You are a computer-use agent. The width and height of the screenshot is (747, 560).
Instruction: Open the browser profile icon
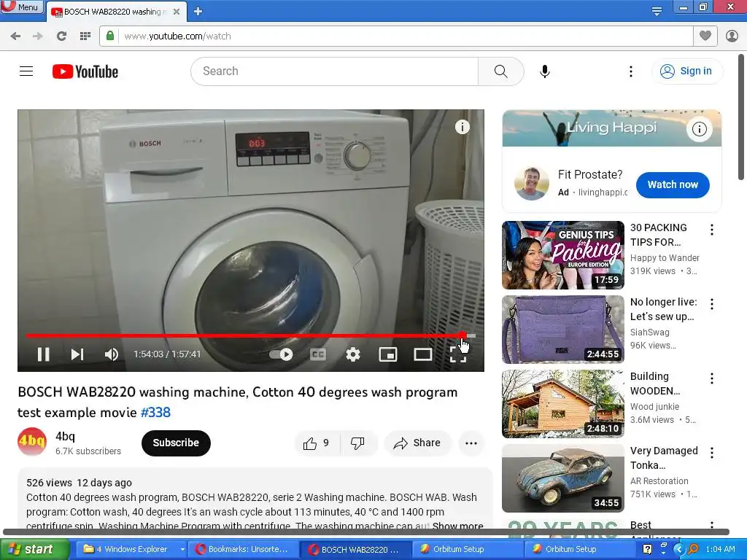(x=732, y=36)
